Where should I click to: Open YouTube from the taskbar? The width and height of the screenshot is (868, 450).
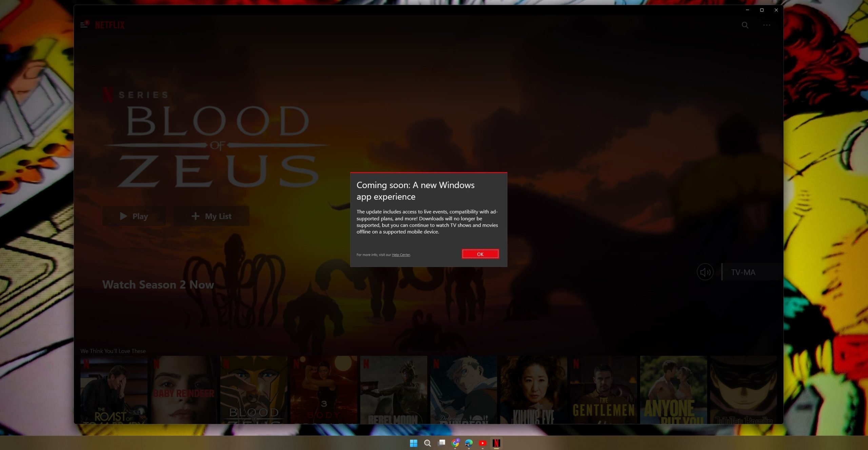(x=482, y=443)
